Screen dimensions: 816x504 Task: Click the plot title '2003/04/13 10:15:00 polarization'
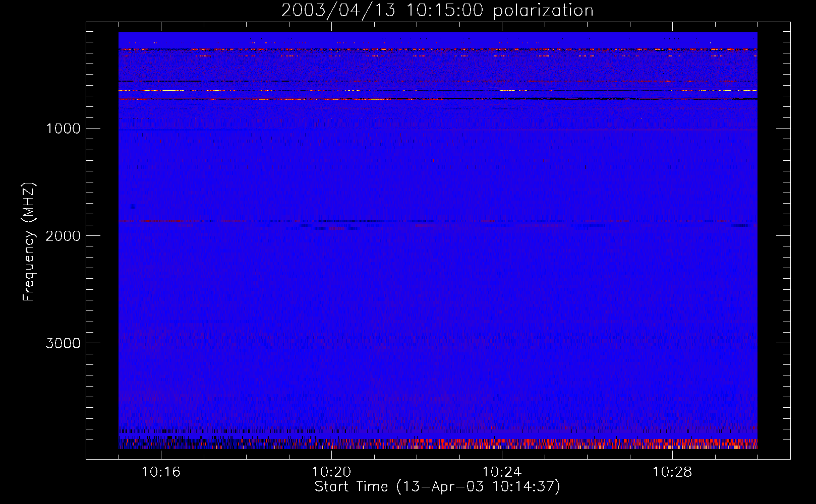pos(437,11)
